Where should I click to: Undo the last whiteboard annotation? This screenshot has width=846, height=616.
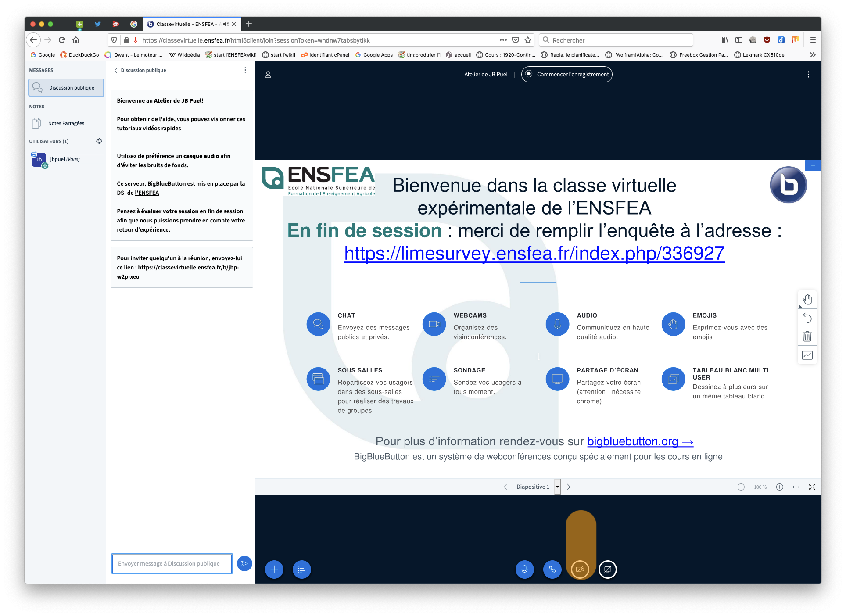pos(807,318)
